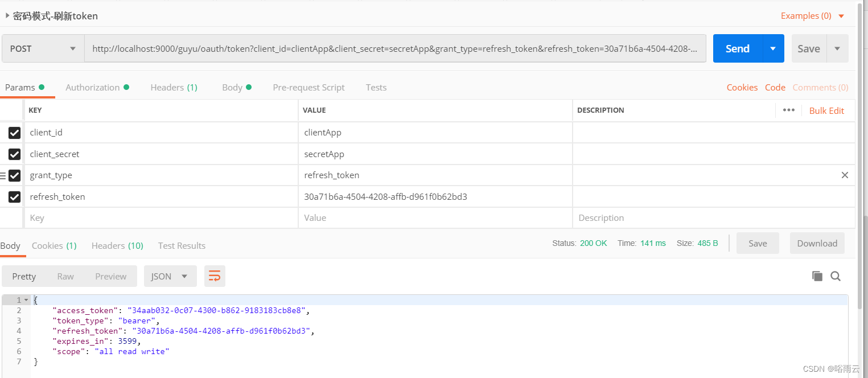Save the response with Save button
This screenshot has height=378, width=868.
(x=758, y=243)
